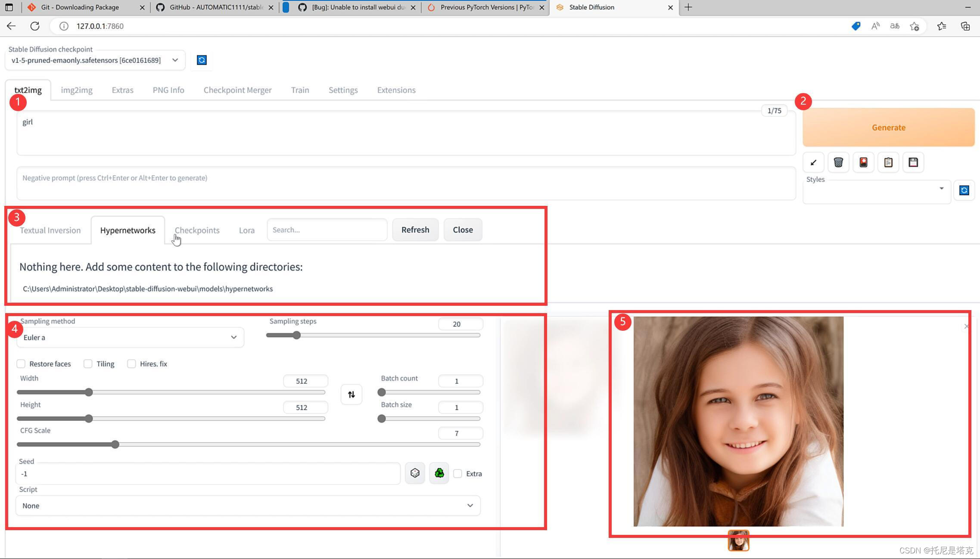Click the Batch size slider handle

click(381, 419)
